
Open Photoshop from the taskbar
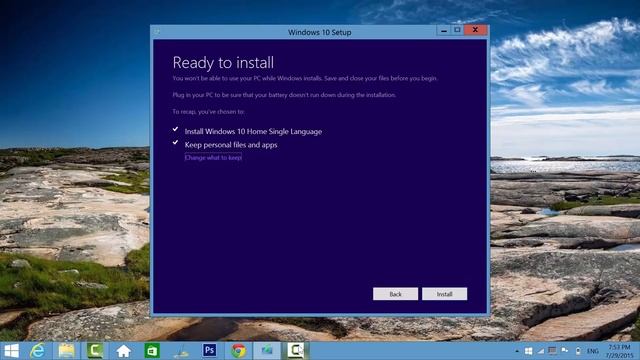click(x=209, y=350)
